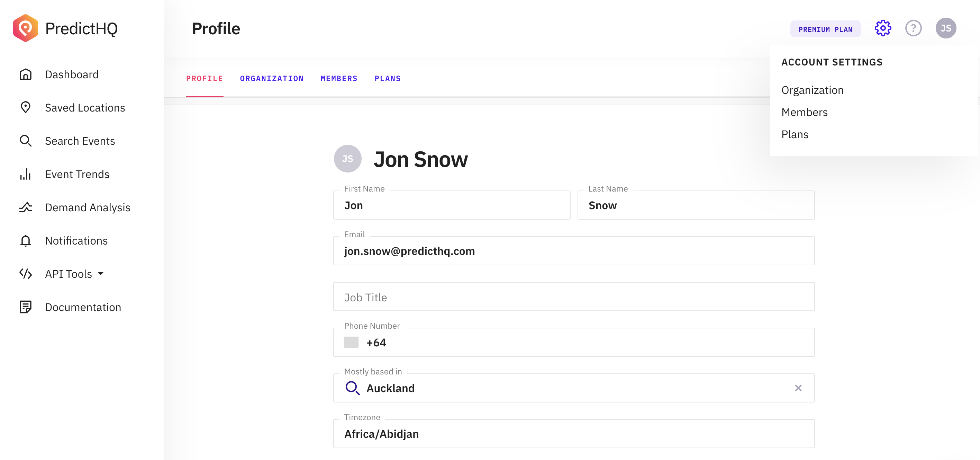The width and height of the screenshot is (980, 460).
Task: Select Plans in Account Settings menu
Action: [795, 134]
